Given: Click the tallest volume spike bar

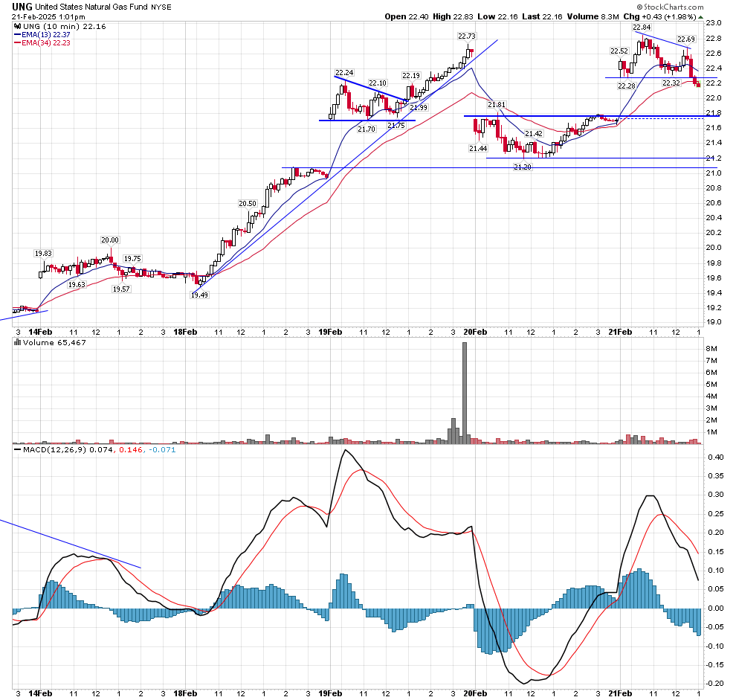Looking at the screenshot, I should pos(465,393).
